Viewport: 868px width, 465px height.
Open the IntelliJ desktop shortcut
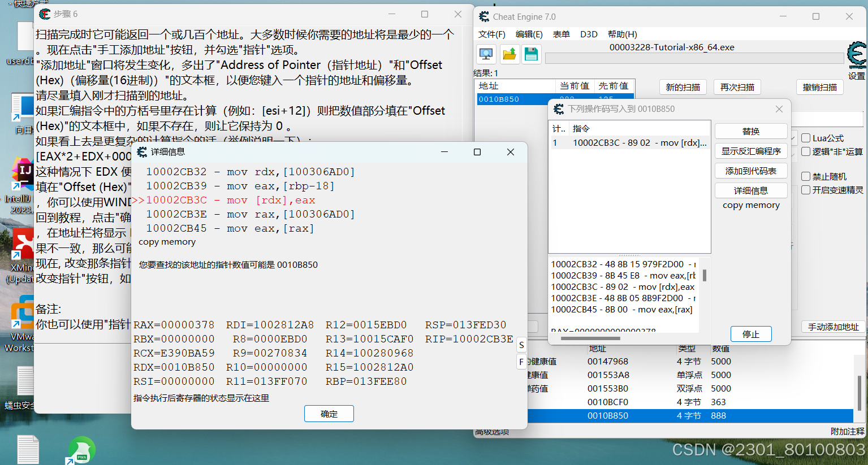click(23, 174)
